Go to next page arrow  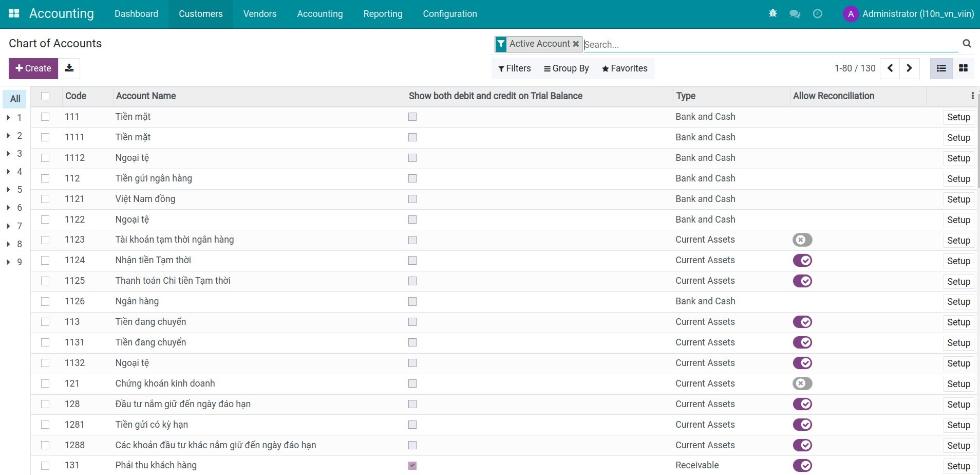click(909, 68)
